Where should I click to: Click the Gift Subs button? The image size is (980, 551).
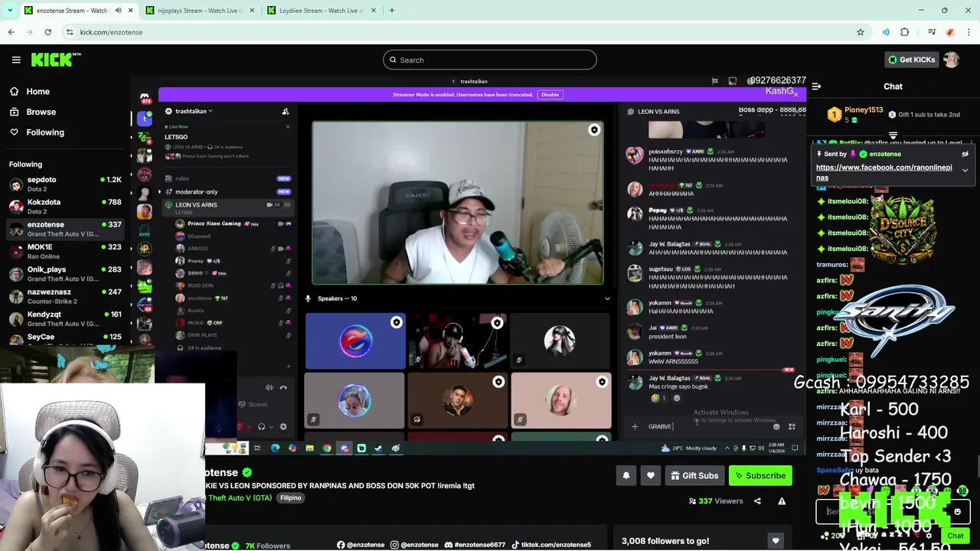[694, 475]
